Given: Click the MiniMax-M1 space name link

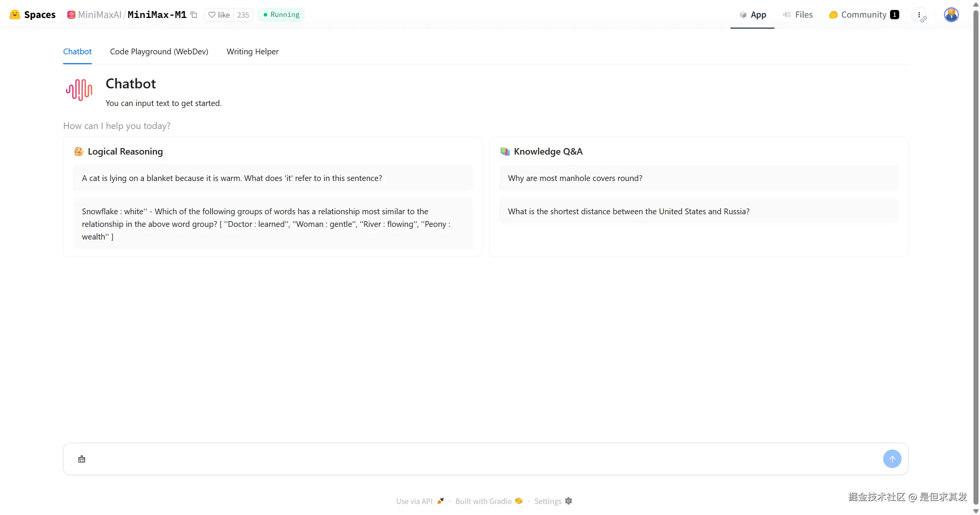Looking at the screenshot, I should coord(157,15).
